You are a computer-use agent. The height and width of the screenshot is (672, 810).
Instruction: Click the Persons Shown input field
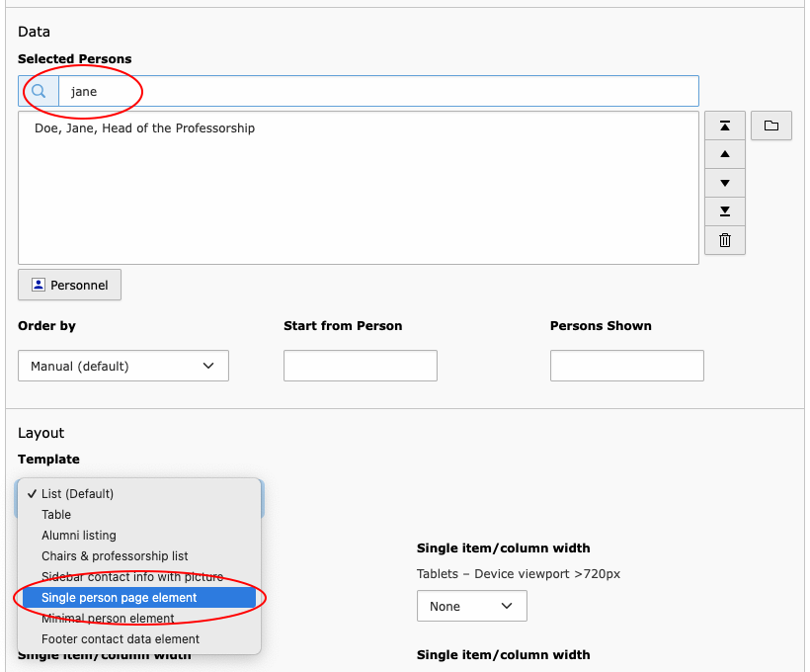[626, 366]
